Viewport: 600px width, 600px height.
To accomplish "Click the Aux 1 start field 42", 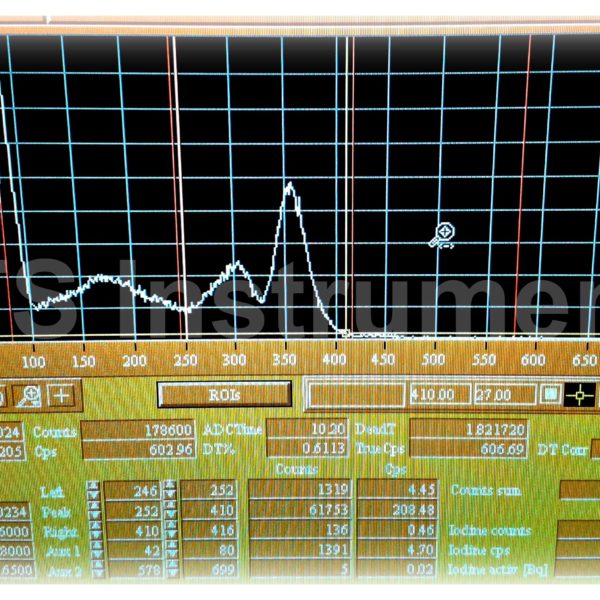I will click(135, 550).
